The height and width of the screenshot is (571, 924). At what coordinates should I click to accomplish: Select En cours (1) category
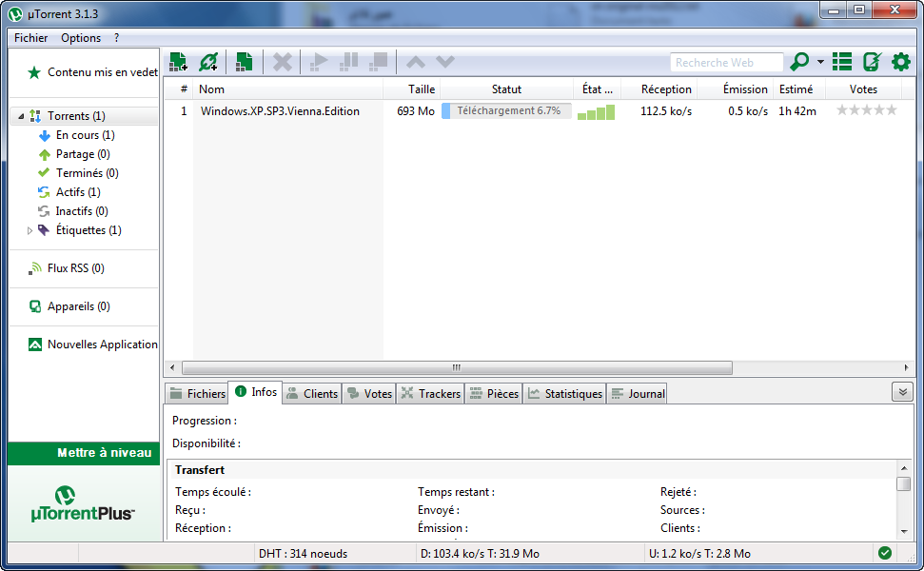[85, 135]
